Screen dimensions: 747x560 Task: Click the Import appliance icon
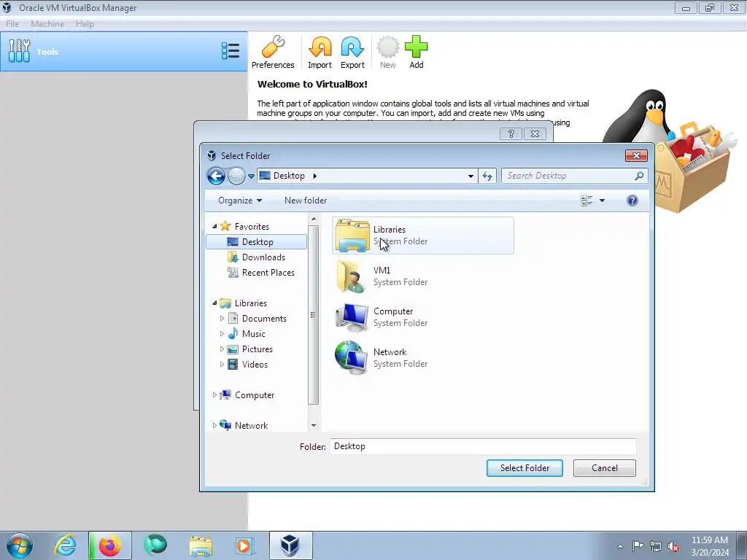click(x=320, y=52)
